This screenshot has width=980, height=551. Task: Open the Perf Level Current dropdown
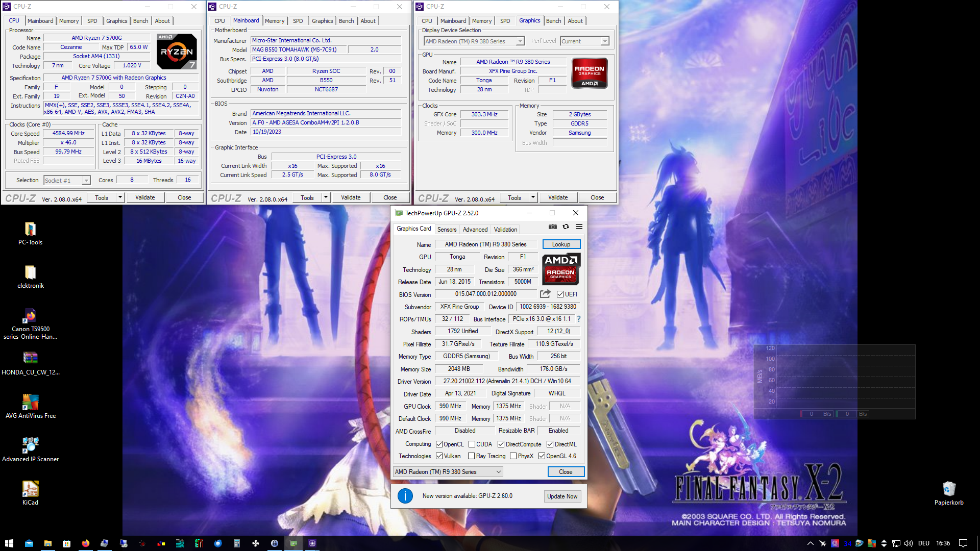click(x=584, y=41)
